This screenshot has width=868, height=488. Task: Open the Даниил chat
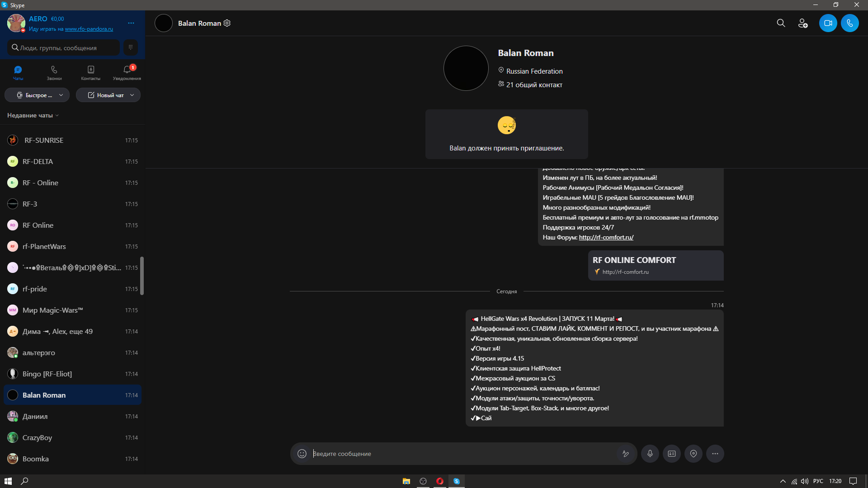pos(72,417)
